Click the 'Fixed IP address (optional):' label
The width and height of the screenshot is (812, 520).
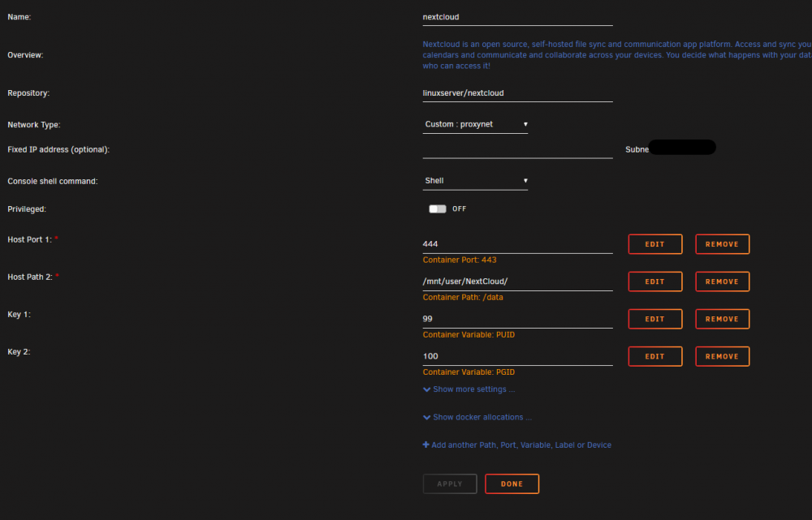point(58,149)
